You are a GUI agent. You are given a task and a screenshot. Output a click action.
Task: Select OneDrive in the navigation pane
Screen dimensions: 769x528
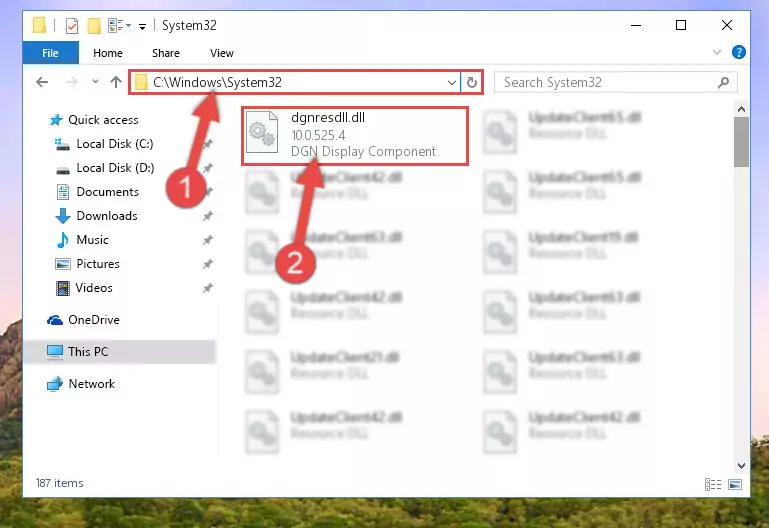pyautogui.click(x=94, y=320)
